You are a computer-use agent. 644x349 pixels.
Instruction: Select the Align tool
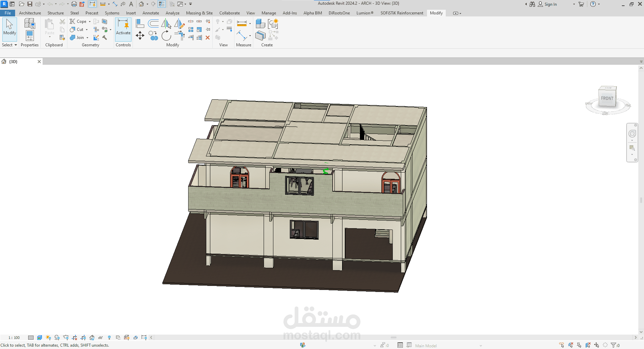(140, 23)
